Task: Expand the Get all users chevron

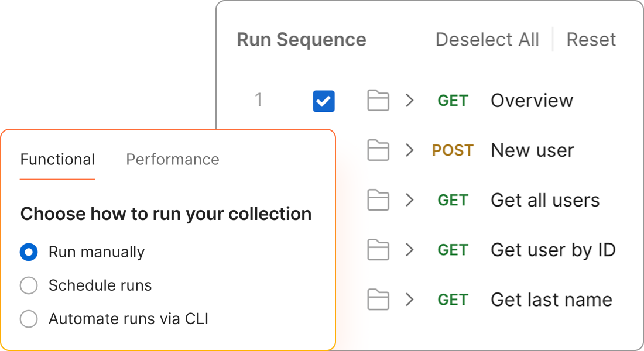Action: (x=410, y=200)
